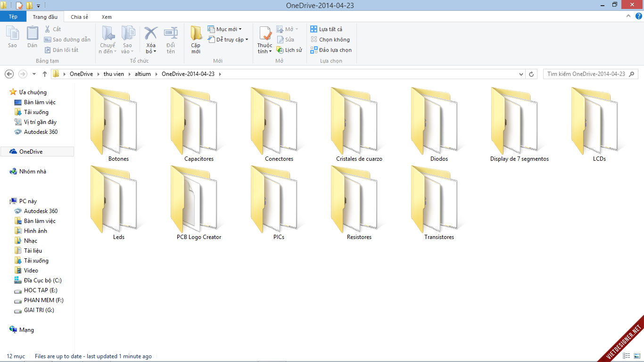The height and width of the screenshot is (362, 644).
Task: Select the Capacitores folder
Action: click(198, 125)
